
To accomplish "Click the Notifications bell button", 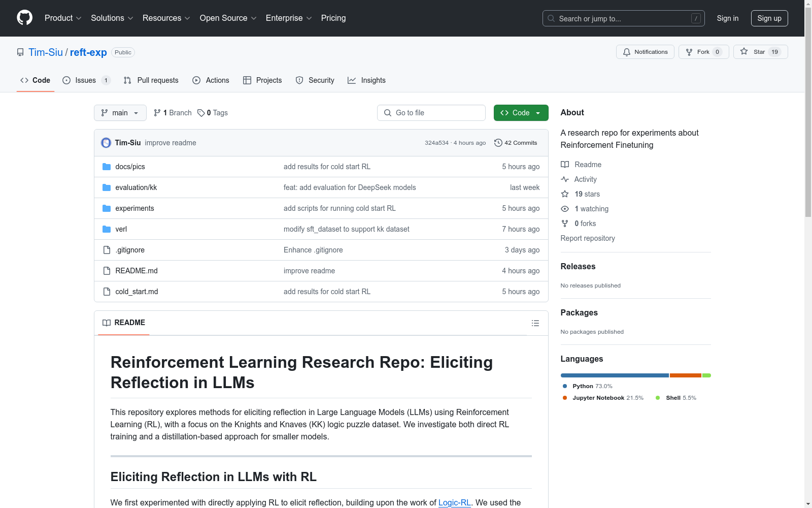I will pyautogui.click(x=645, y=52).
